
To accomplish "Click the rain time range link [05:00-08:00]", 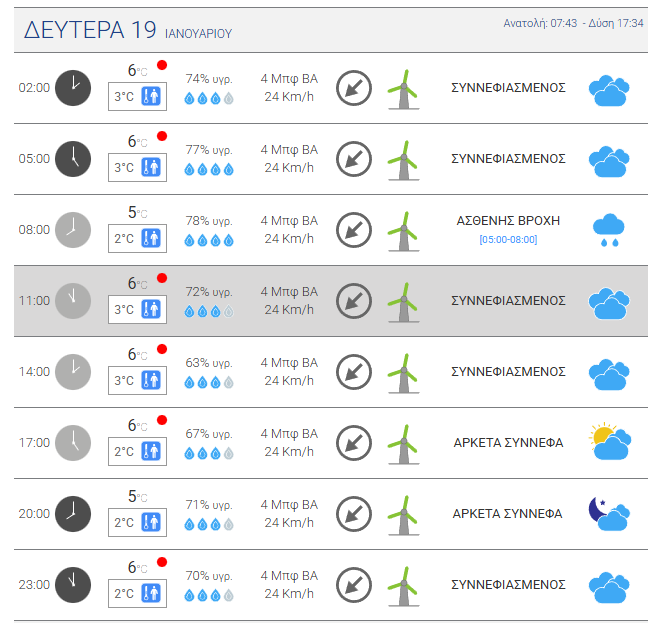I will pyautogui.click(x=508, y=240).
